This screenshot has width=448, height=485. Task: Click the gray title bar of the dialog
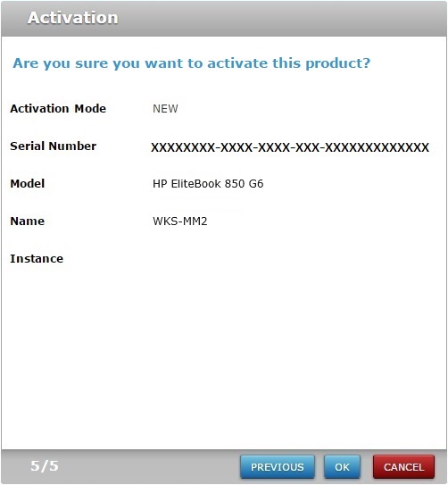click(x=278, y=19)
